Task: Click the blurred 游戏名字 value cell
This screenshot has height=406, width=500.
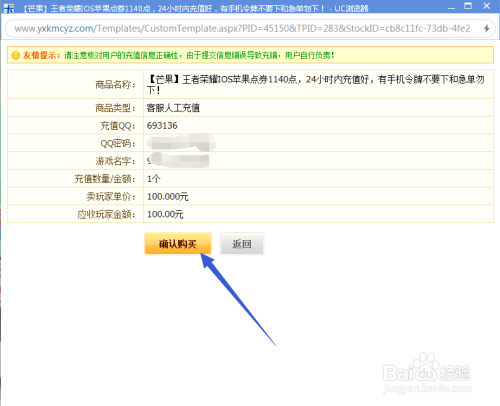Action: coord(318,161)
